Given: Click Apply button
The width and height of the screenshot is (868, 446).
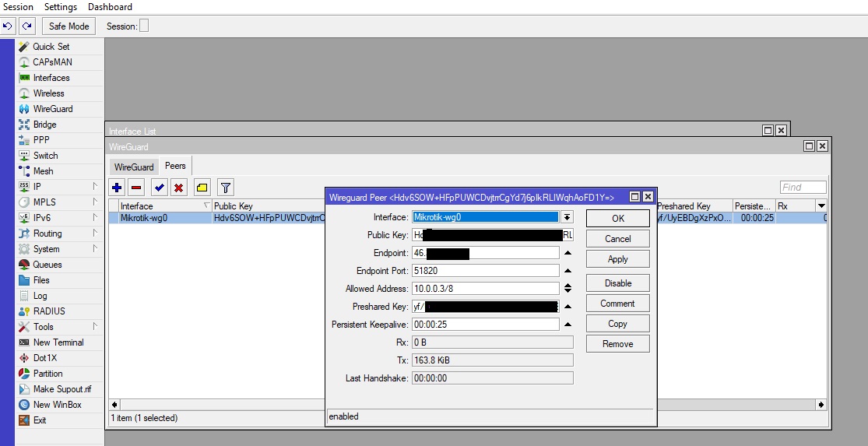Looking at the screenshot, I should pyautogui.click(x=618, y=259).
